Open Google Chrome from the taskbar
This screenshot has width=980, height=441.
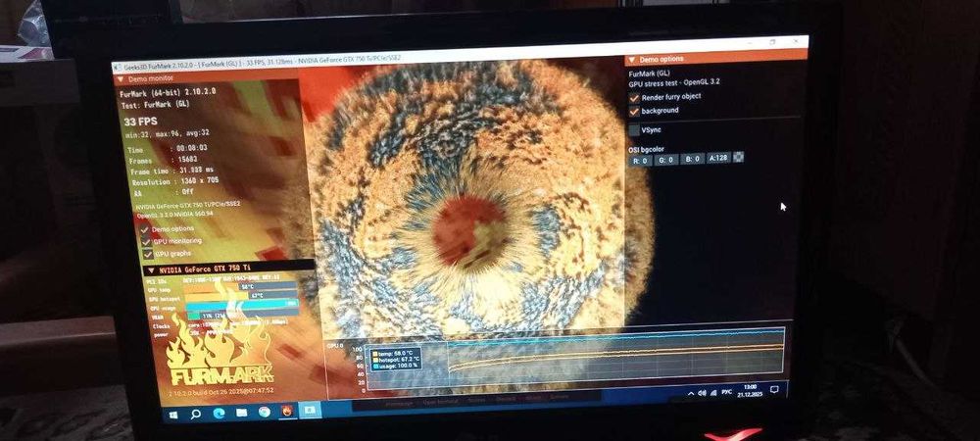pos(265,412)
